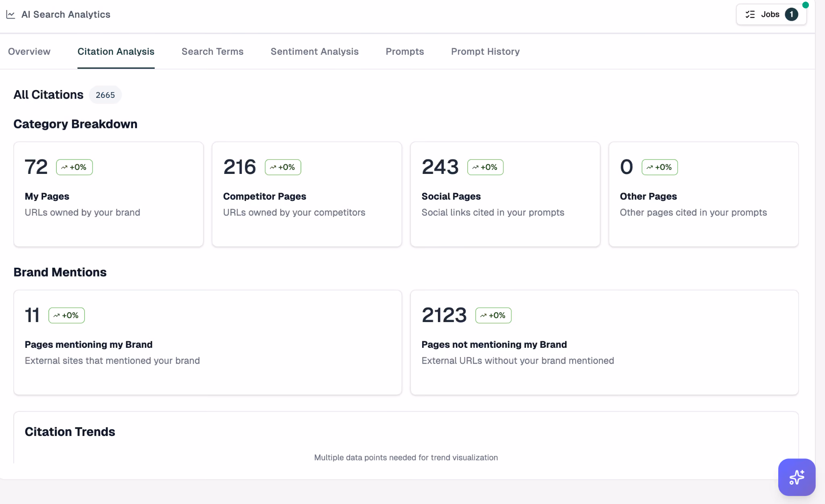Click the trend badge on Social Pages card
Image resolution: width=825 pixels, height=504 pixels.
[485, 167]
